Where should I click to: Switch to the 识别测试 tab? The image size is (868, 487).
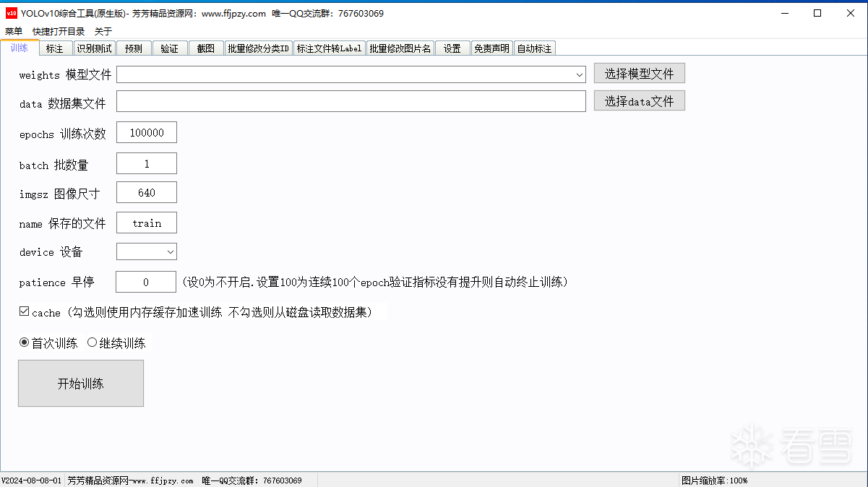(x=95, y=48)
